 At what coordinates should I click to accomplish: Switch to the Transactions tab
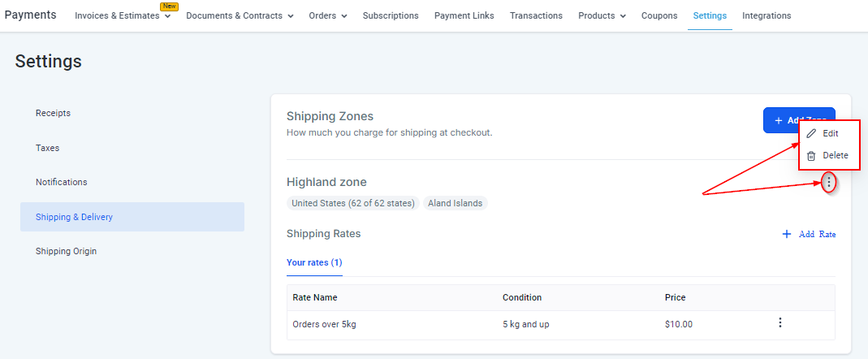(x=536, y=16)
